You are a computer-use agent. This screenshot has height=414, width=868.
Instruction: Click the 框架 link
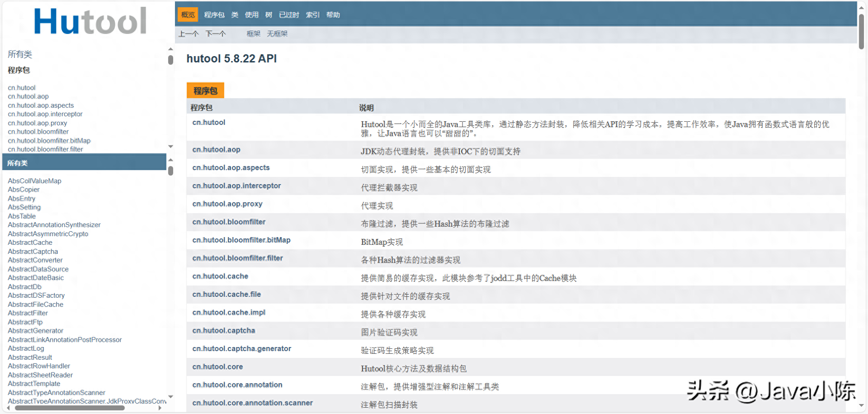tap(254, 33)
